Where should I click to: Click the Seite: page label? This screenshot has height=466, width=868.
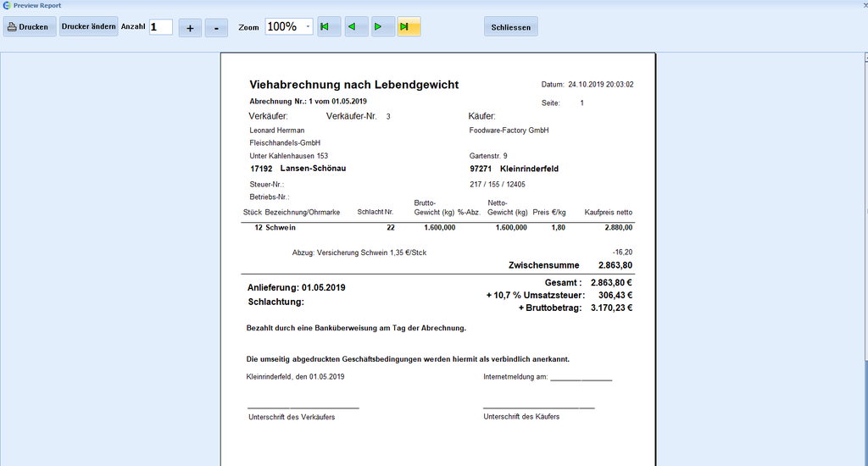(551, 103)
